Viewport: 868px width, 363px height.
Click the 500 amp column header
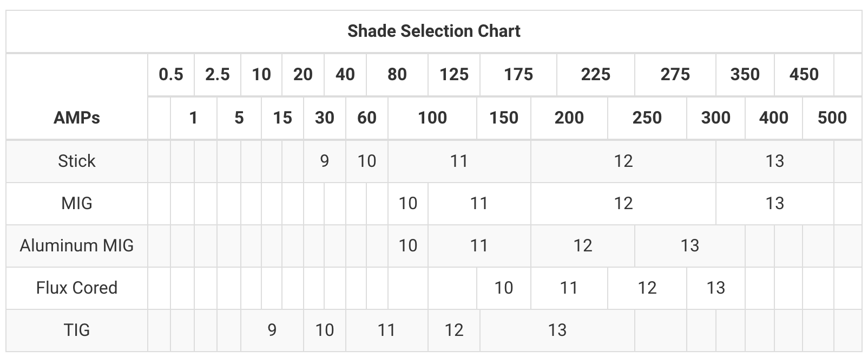[832, 118]
